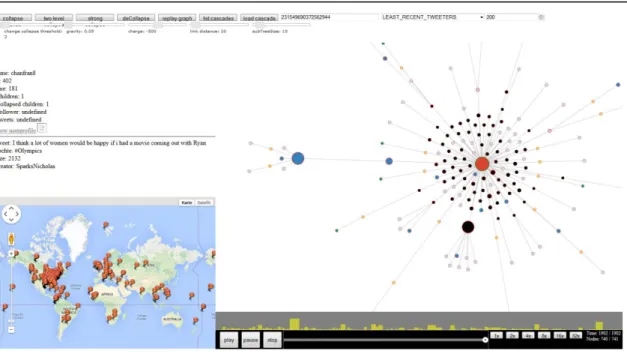Zoom out the map with minus button

click(x=11, y=330)
